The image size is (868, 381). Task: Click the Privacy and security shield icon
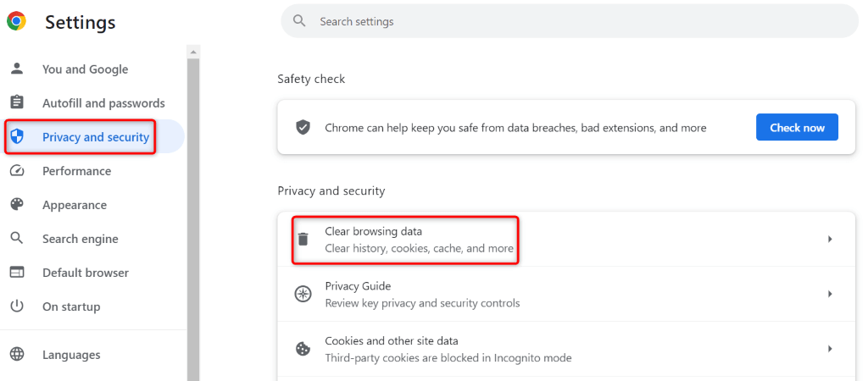pyautogui.click(x=16, y=137)
